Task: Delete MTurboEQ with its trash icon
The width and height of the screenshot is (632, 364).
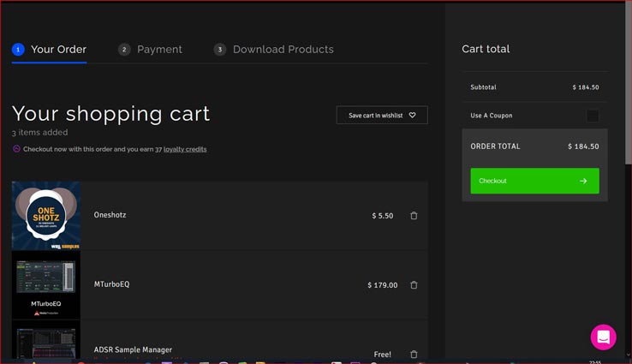Action: point(414,284)
